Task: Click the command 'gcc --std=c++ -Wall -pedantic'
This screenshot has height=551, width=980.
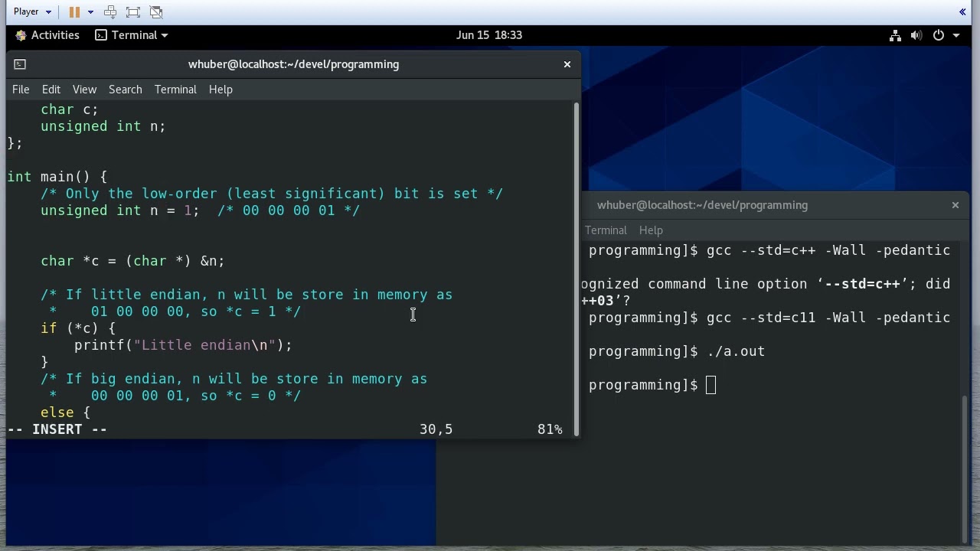Action: tap(828, 250)
